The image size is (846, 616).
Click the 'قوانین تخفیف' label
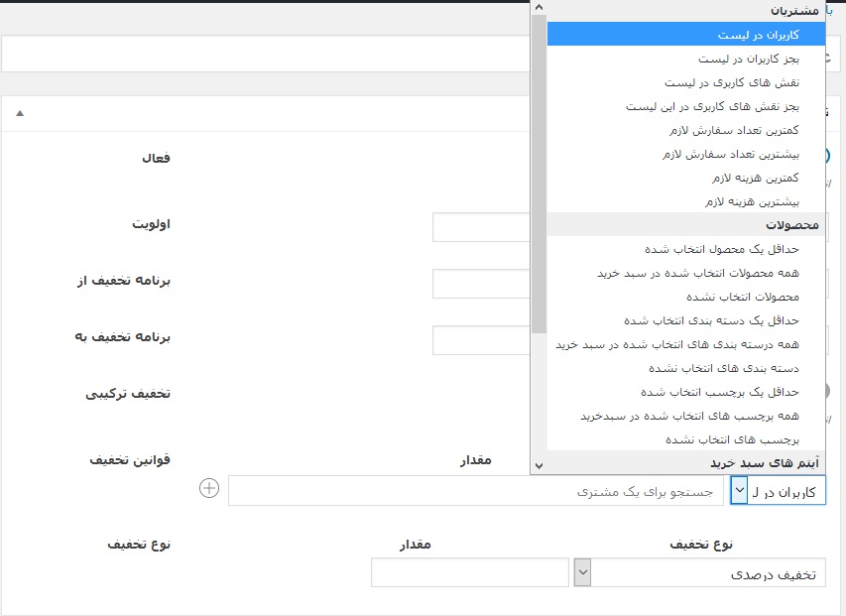[x=130, y=460]
